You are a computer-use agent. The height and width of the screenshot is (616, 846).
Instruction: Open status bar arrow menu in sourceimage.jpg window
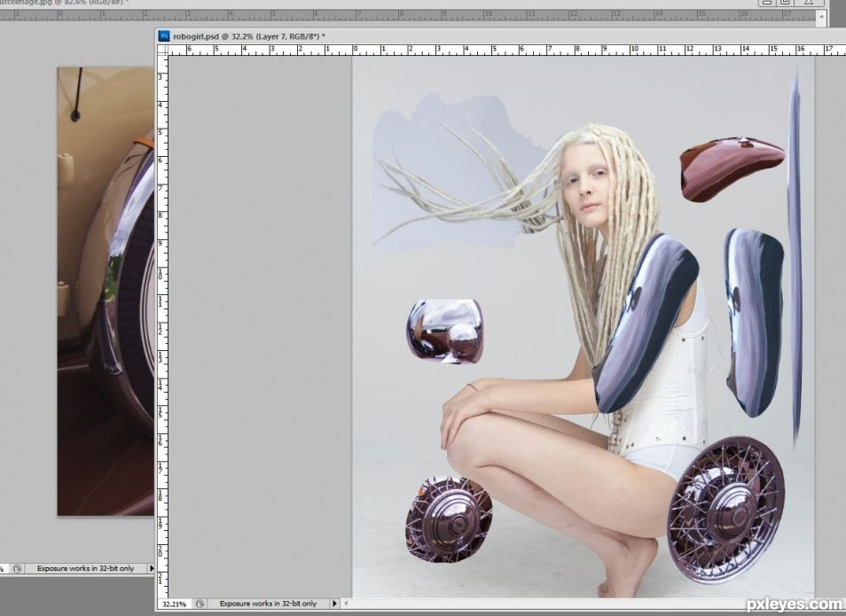click(151, 568)
